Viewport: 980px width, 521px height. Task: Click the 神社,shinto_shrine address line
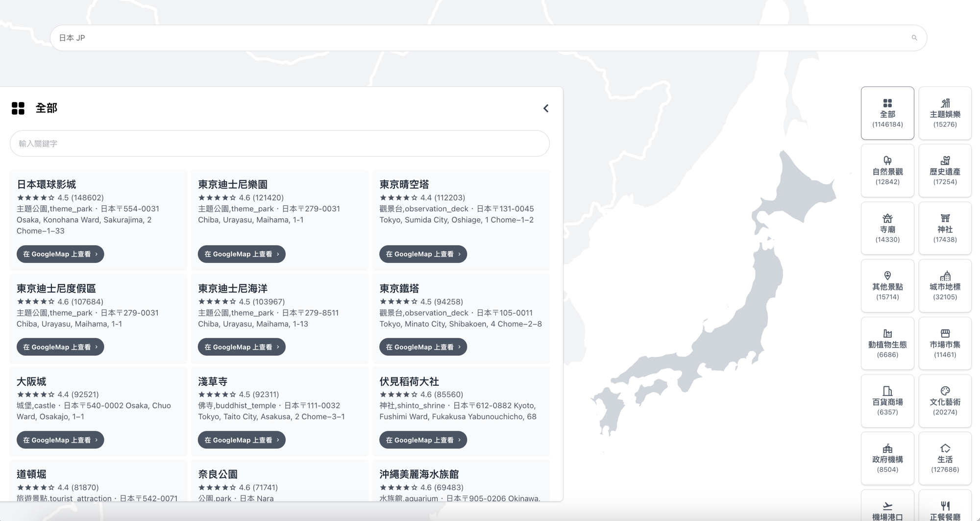click(x=458, y=411)
